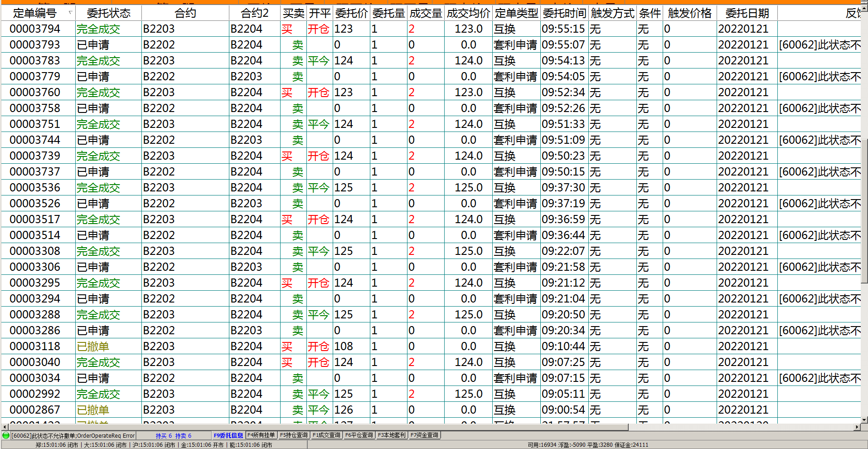Screen dimensions: 868x449
Task: Select the cancelled order 00002867
Action: (x=35, y=410)
